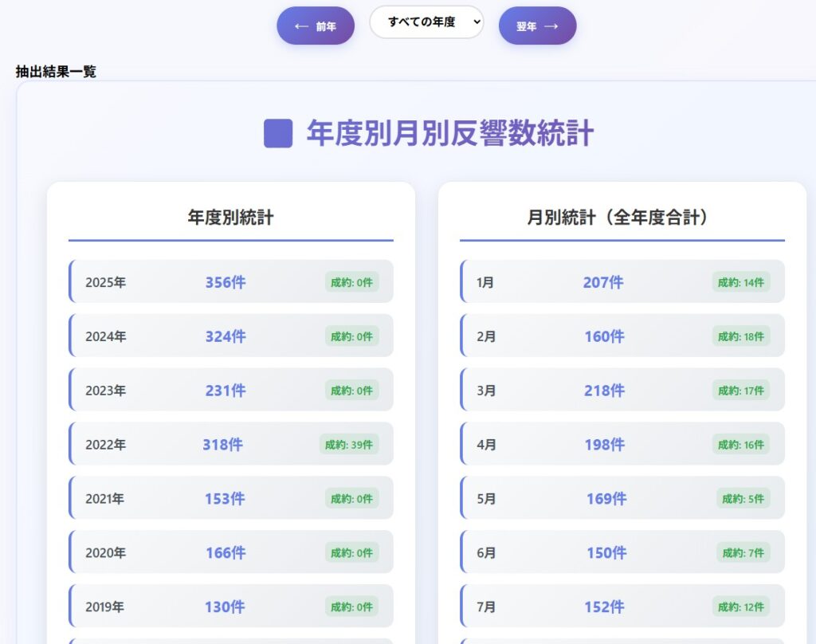
Task: Select the 2019年 row showing 130件
Action: 231,607
